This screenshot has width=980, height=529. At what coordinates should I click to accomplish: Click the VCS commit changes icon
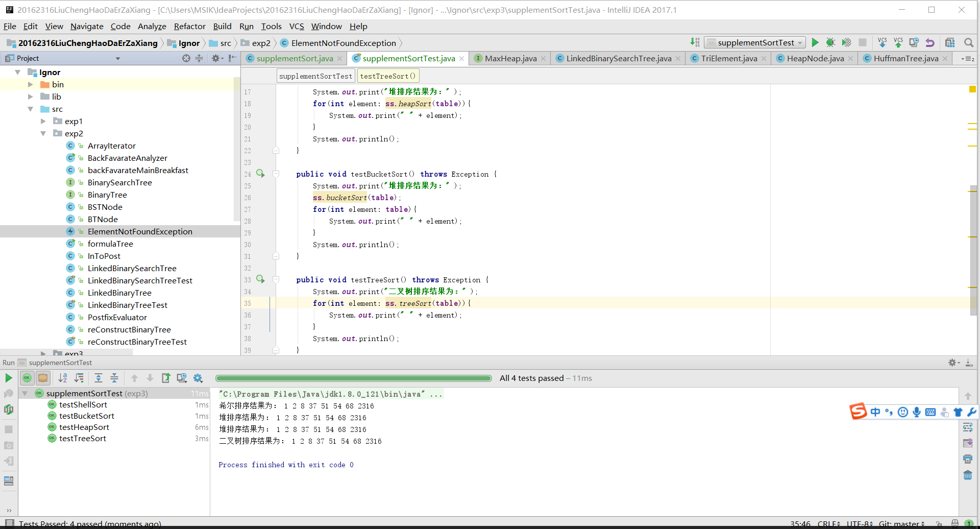click(898, 42)
